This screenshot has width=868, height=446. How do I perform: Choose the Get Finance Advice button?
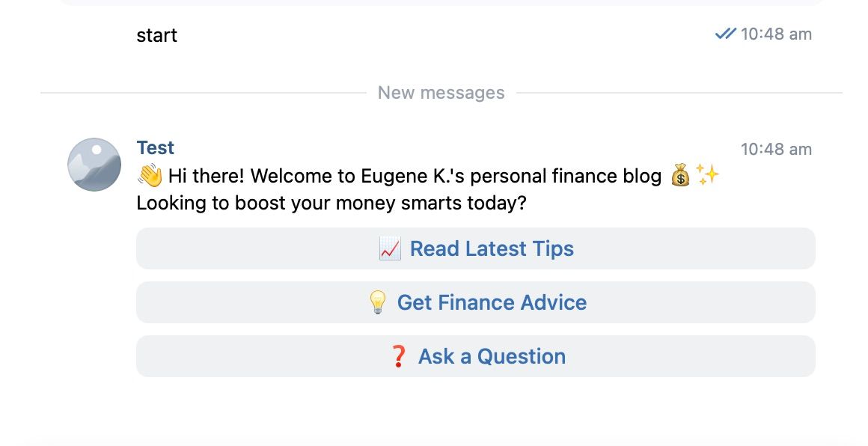pyautogui.click(x=475, y=302)
